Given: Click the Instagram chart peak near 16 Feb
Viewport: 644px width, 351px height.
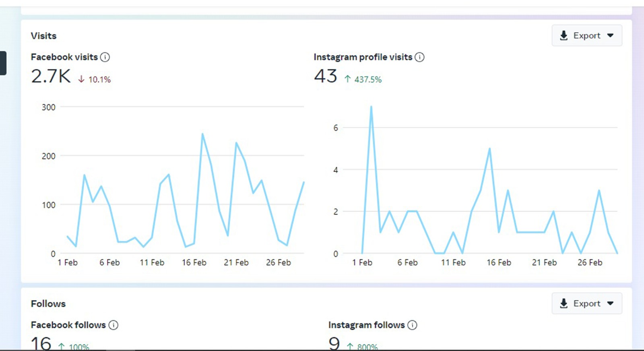Looking at the screenshot, I should pos(489,149).
